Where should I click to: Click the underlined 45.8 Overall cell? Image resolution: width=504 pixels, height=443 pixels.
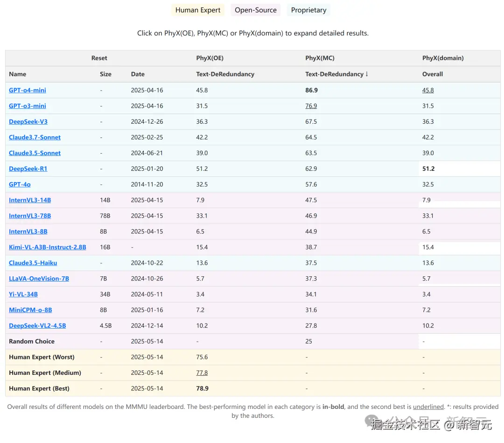[x=428, y=91]
